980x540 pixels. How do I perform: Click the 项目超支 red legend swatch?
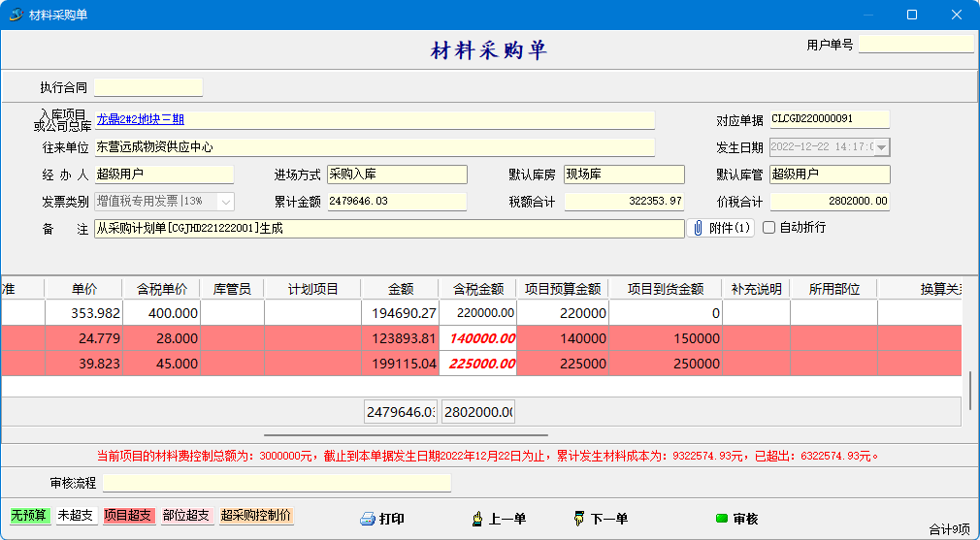tap(129, 516)
